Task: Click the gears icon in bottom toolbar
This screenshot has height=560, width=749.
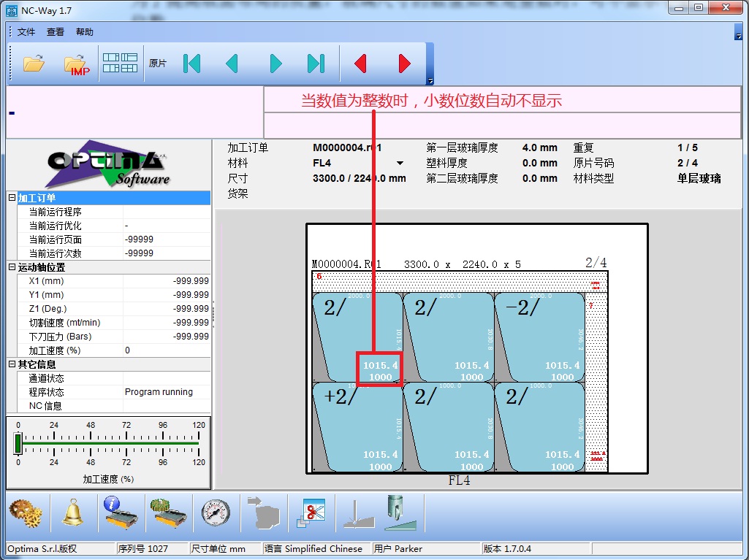Action: click(25, 512)
